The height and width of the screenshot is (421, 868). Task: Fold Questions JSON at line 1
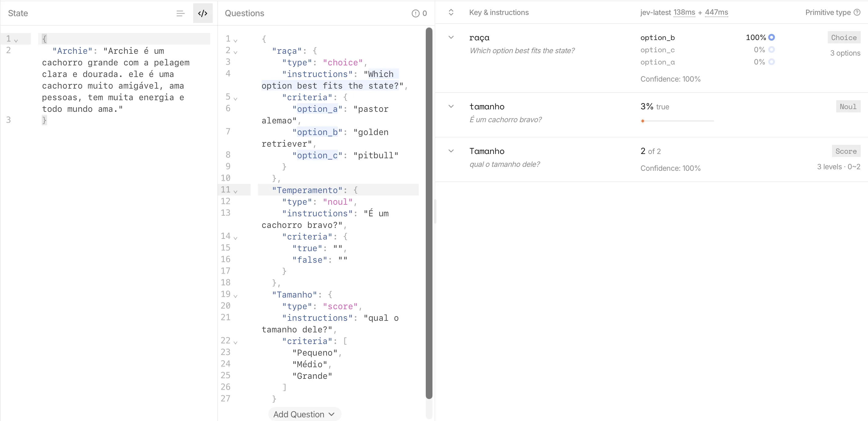[x=236, y=41]
